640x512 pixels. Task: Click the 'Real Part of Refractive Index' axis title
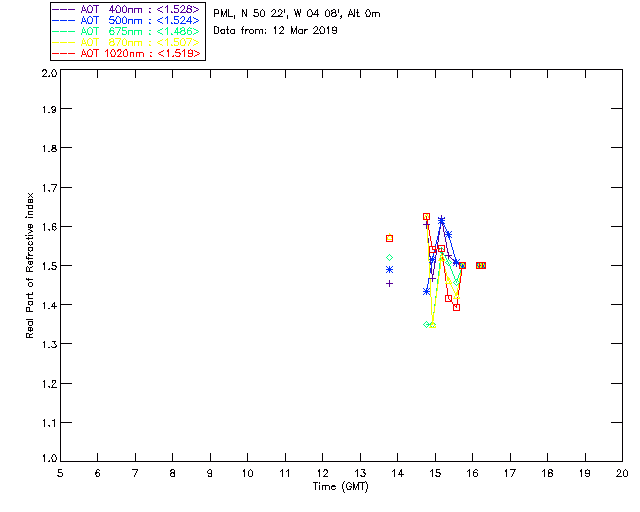[x=29, y=265]
